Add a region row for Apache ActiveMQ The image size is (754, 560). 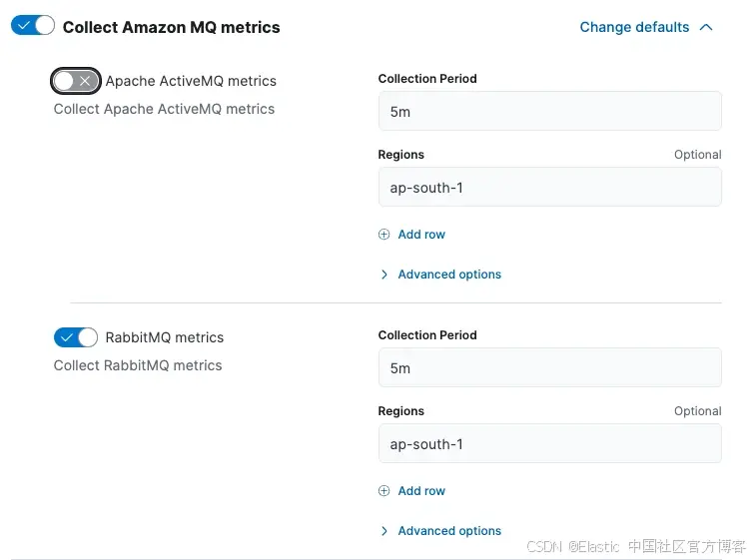tap(421, 235)
